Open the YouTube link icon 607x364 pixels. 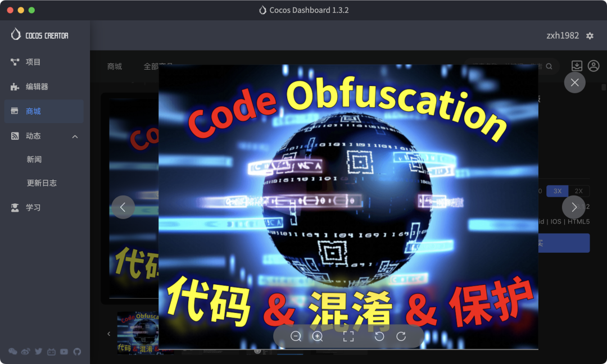click(x=64, y=351)
